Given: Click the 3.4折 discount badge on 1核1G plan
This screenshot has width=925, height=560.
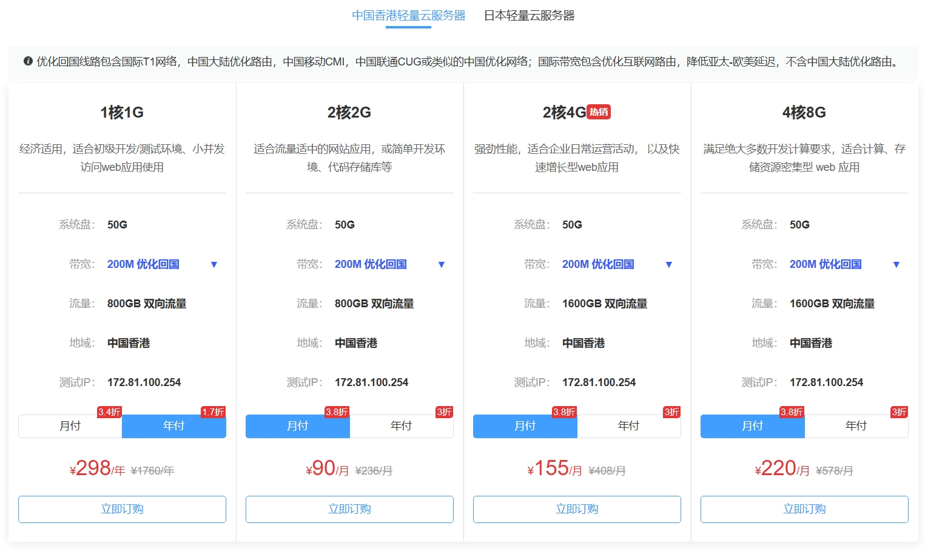Looking at the screenshot, I should (x=109, y=412).
